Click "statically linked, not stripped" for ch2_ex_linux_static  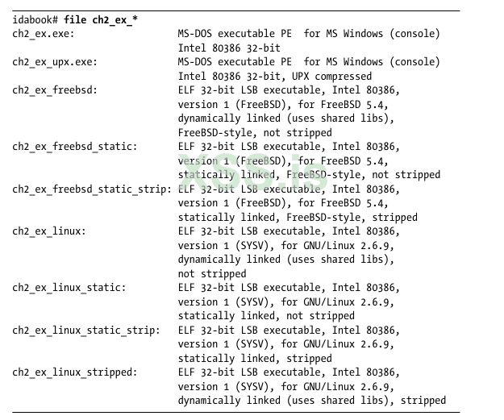(265, 316)
